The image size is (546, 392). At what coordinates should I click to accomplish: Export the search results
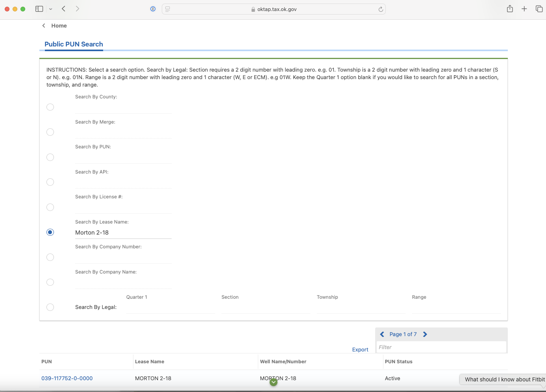click(x=360, y=349)
